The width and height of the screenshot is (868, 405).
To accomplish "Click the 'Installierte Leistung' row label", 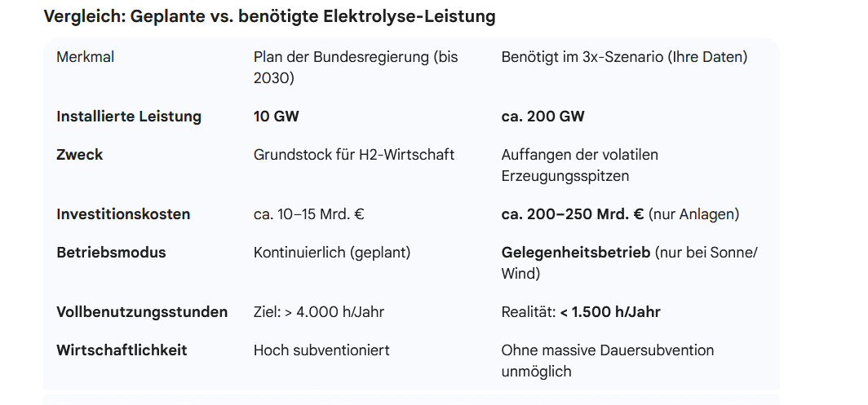I will pyautogui.click(x=129, y=117).
